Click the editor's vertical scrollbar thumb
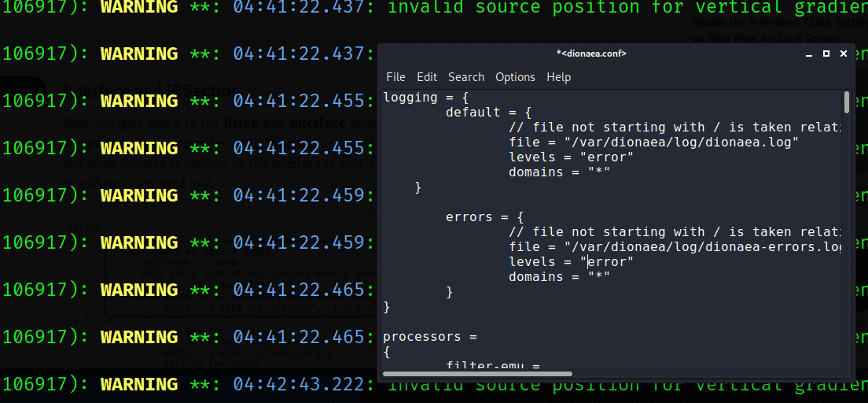Image resolution: width=868 pixels, height=403 pixels. coord(846,102)
